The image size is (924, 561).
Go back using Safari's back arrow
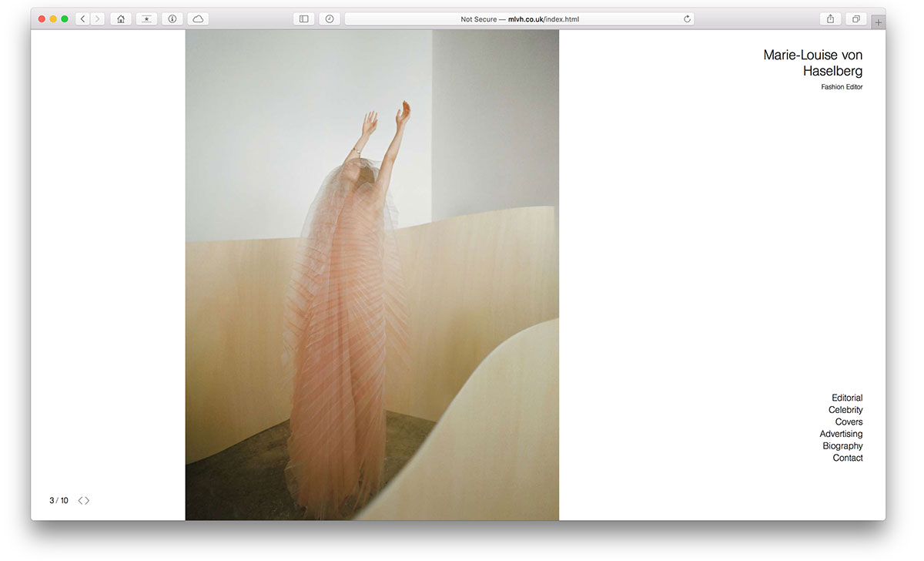click(x=82, y=18)
